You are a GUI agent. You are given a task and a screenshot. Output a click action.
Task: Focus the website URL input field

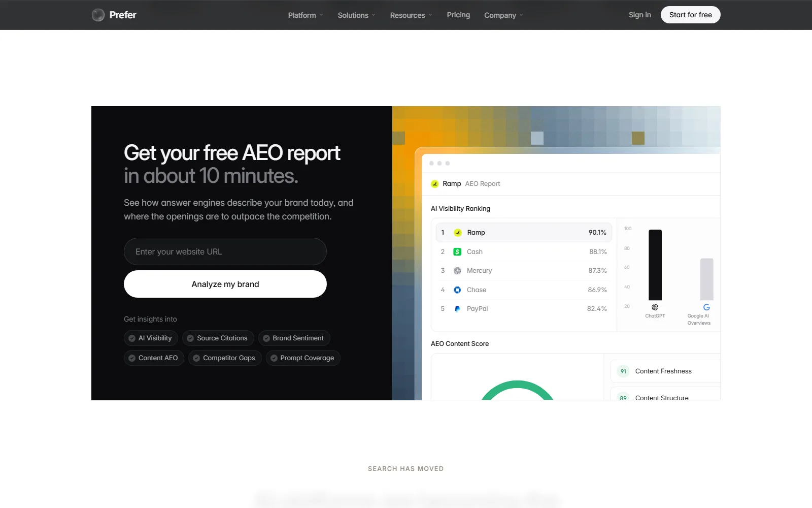(225, 251)
